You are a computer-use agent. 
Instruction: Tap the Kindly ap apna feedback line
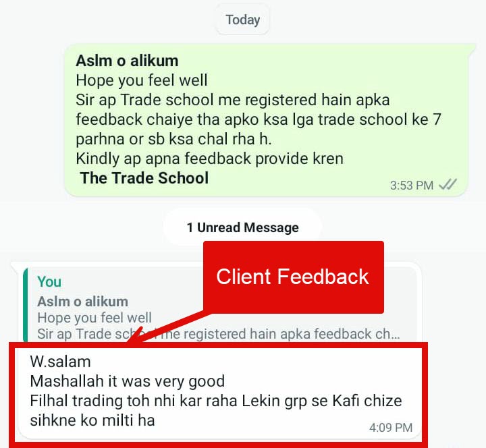tap(209, 159)
